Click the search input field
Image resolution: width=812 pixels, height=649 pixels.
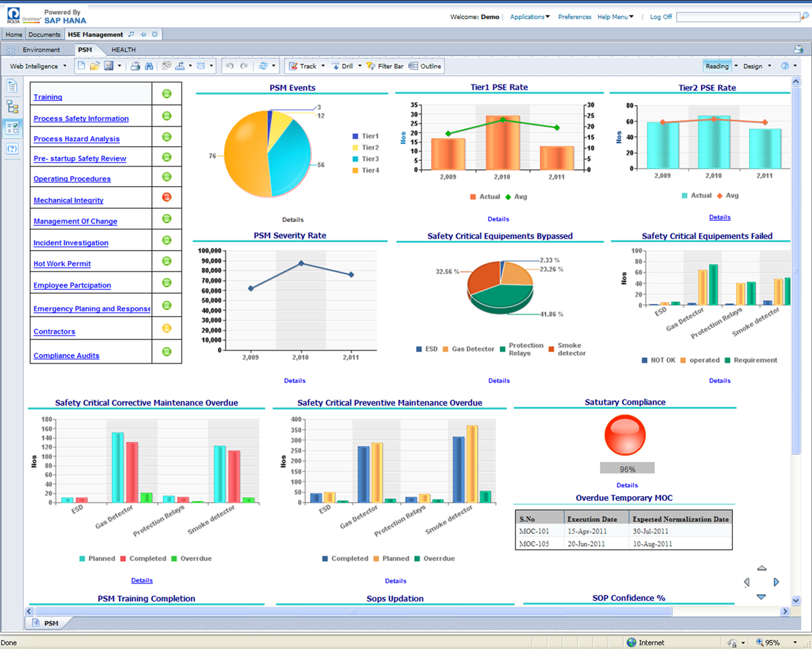737,17
